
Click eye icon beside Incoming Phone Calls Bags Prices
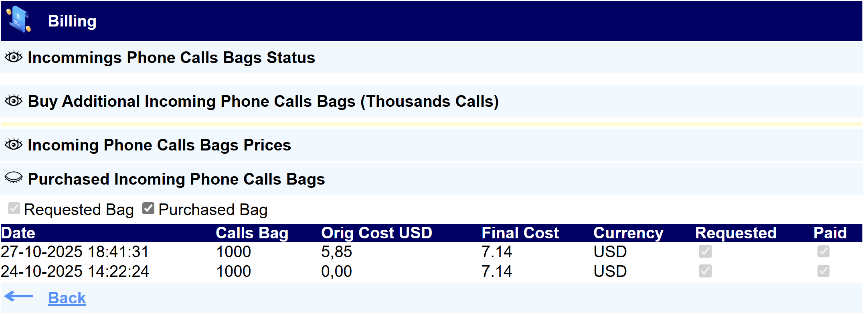coord(14,144)
